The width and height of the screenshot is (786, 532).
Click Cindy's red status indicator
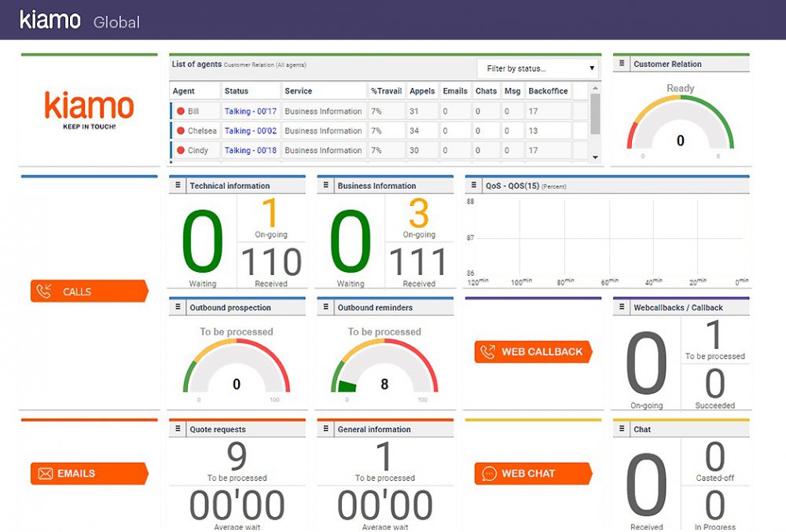[x=181, y=150]
